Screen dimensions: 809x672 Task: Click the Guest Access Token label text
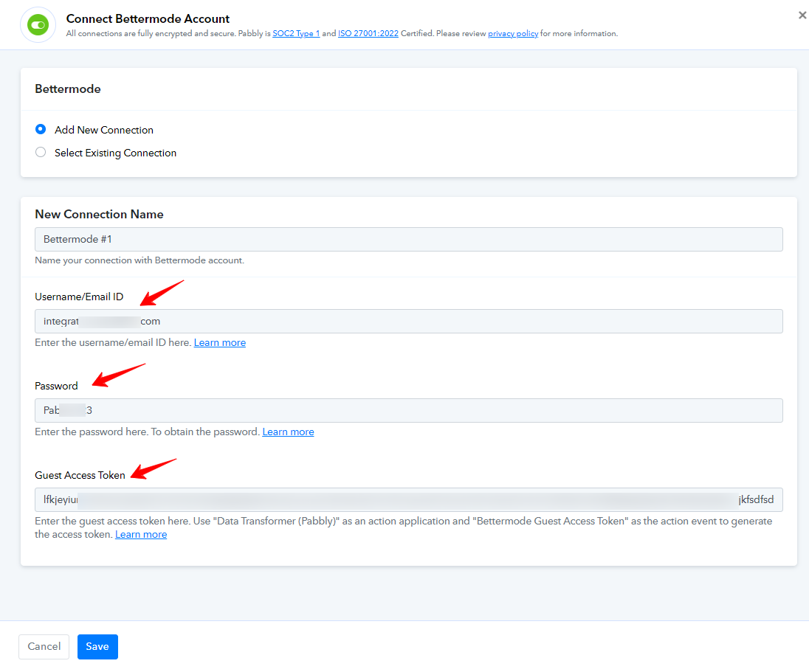click(x=80, y=475)
